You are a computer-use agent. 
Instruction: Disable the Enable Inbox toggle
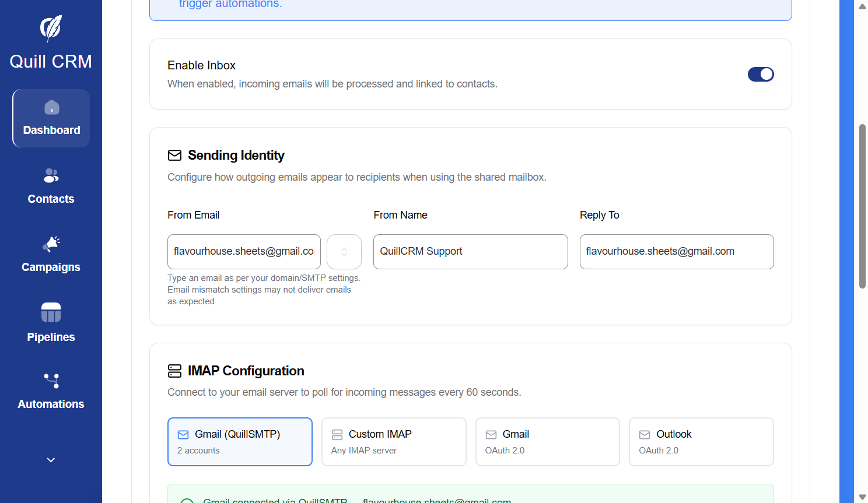(761, 74)
